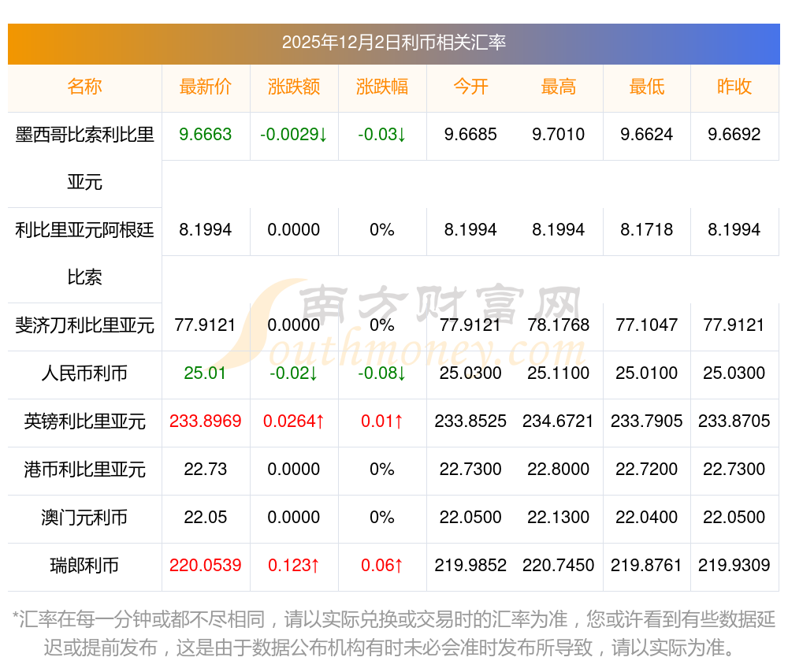Click the green latest price 25.01
The image size is (788, 672).
pos(206,373)
